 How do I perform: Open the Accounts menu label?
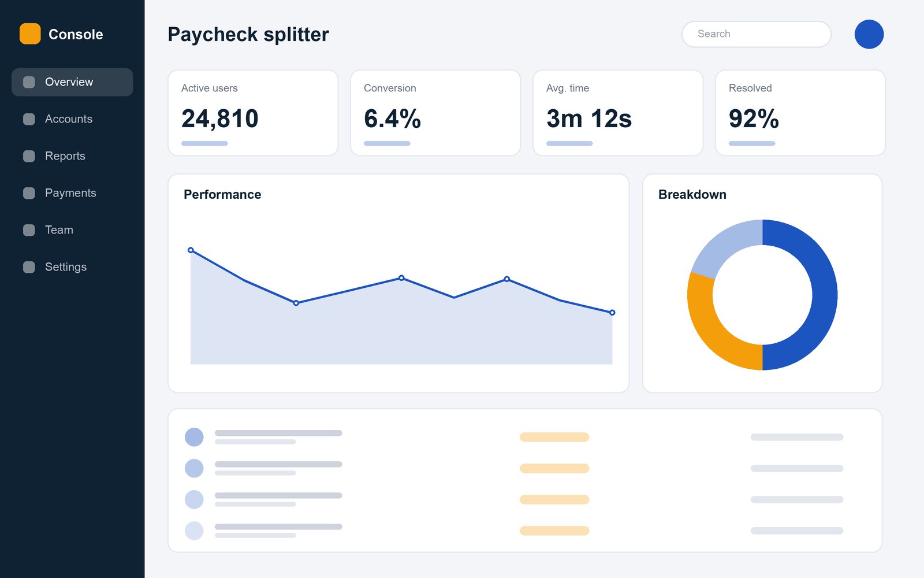point(69,119)
